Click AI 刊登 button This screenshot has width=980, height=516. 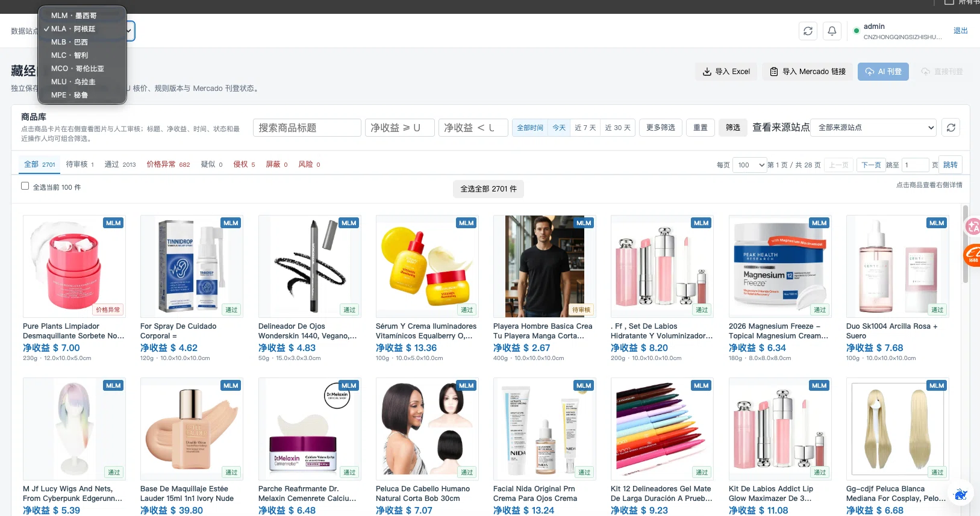coord(883,72)
